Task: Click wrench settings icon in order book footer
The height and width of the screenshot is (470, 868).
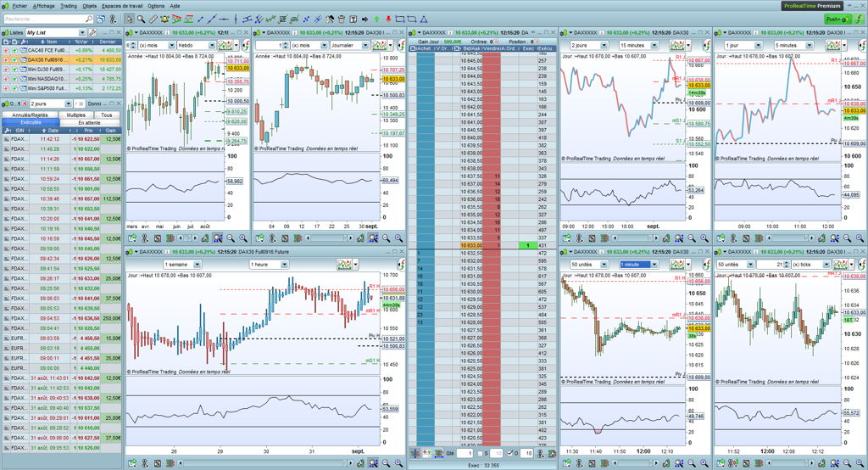Action: click(x=552, y=453)
